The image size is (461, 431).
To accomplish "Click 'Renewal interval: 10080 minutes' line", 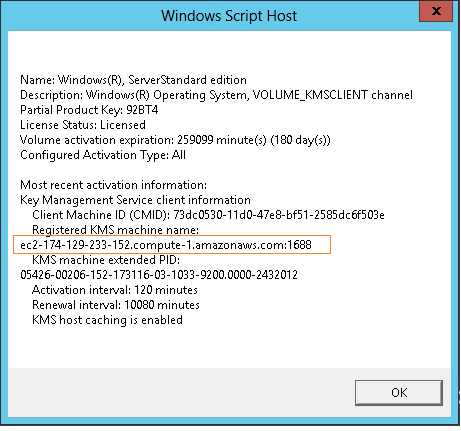I will [x=116, y=305].
